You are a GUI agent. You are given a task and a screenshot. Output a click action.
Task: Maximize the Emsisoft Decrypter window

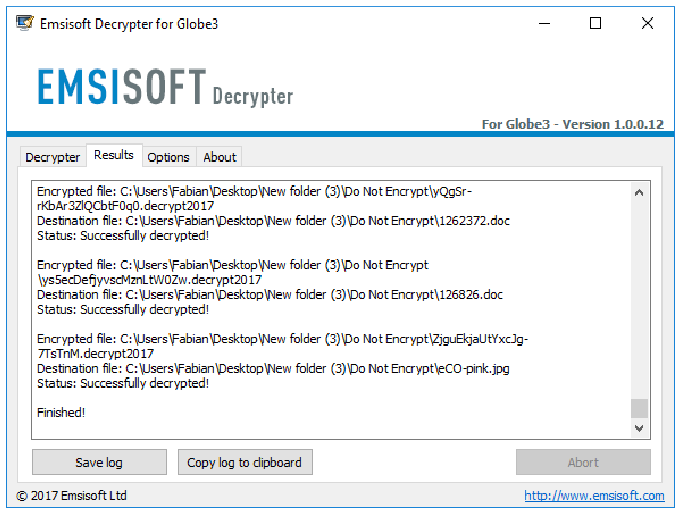tap(595, 23)
